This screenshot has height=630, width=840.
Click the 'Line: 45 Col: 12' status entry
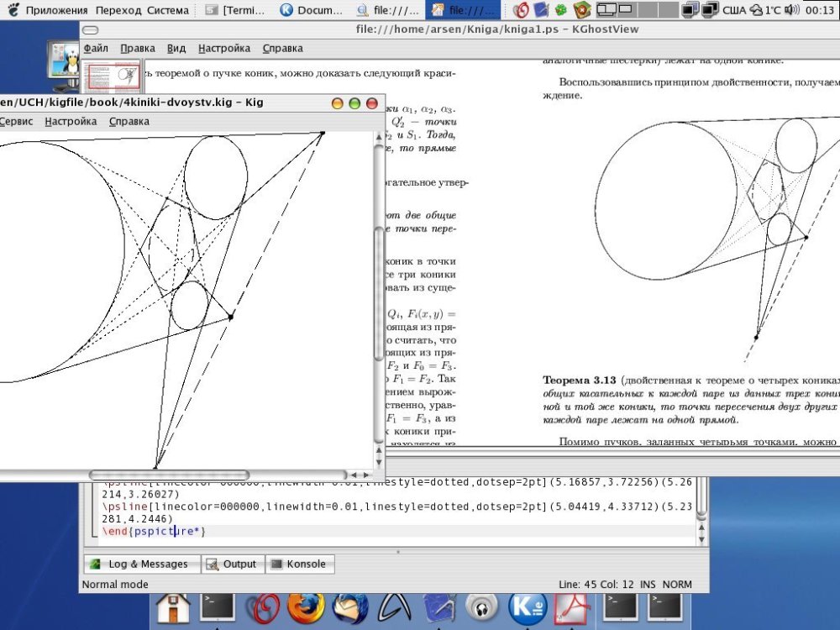coord(596,585)
